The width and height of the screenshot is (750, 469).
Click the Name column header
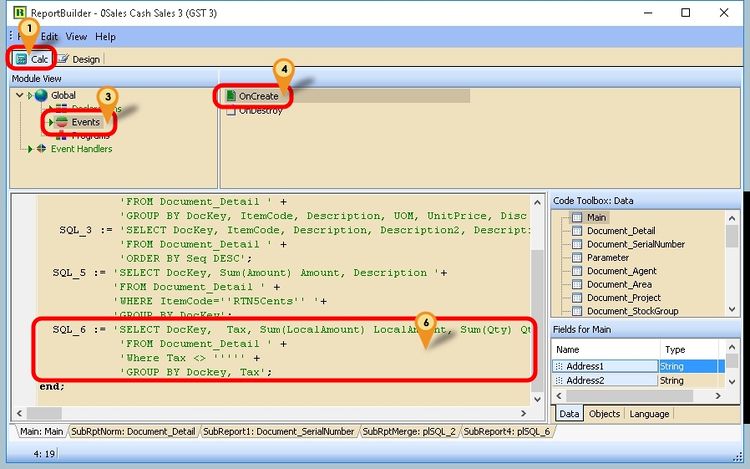click(606, 349)
